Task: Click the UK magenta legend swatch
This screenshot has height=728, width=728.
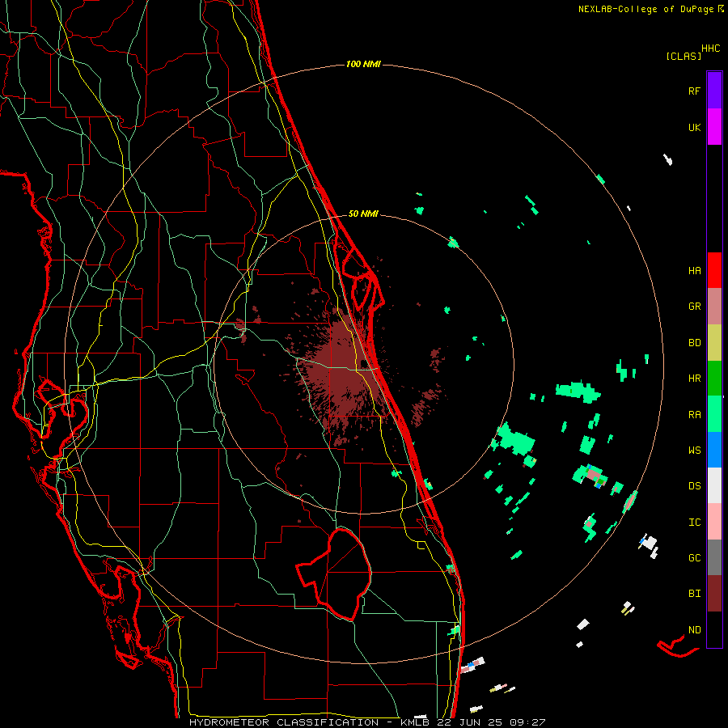Action: point(714,127)
